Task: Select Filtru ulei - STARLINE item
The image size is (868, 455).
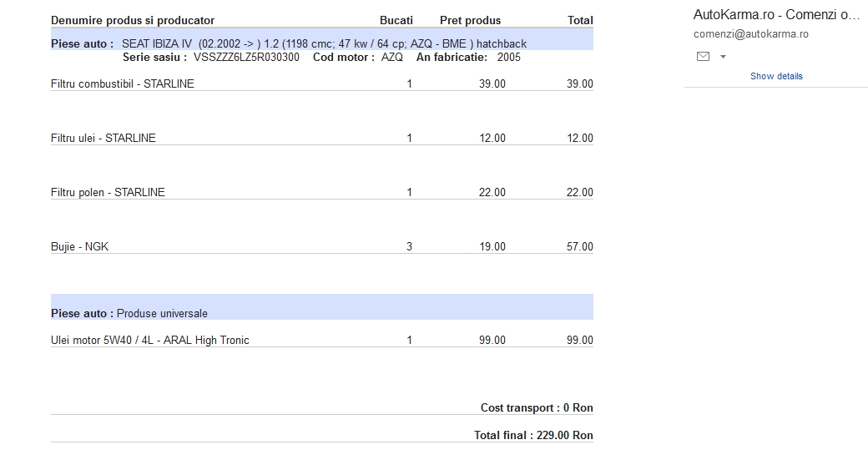Action: 103,138
